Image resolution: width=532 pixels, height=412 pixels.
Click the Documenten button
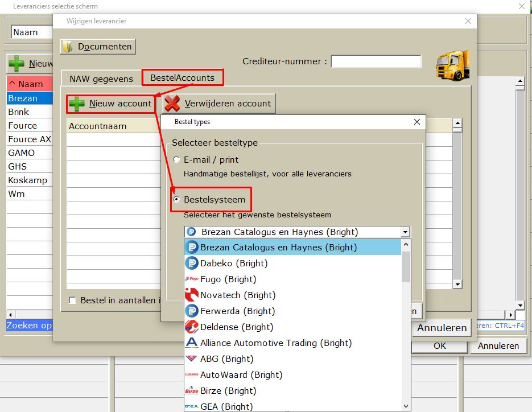(x=98, y=47)
